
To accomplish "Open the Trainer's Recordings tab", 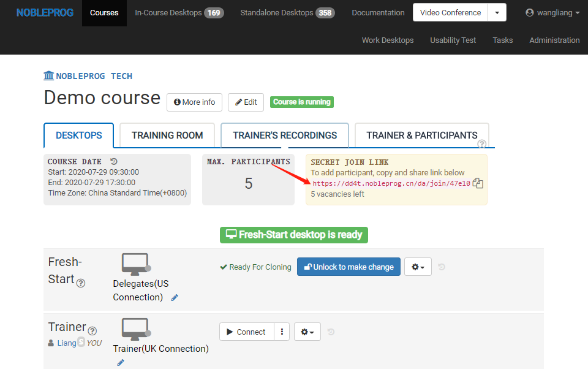I will click(285, 135).
